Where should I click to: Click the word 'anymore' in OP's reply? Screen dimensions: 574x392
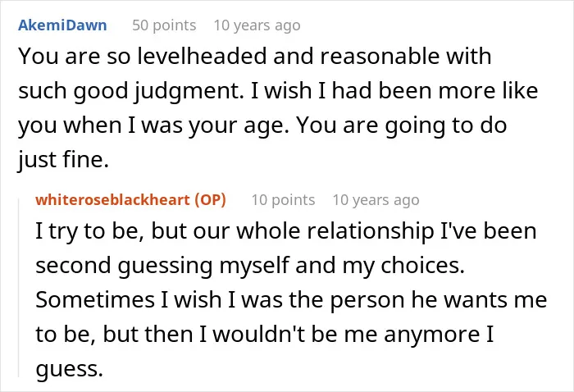click(x=431, y=334)
